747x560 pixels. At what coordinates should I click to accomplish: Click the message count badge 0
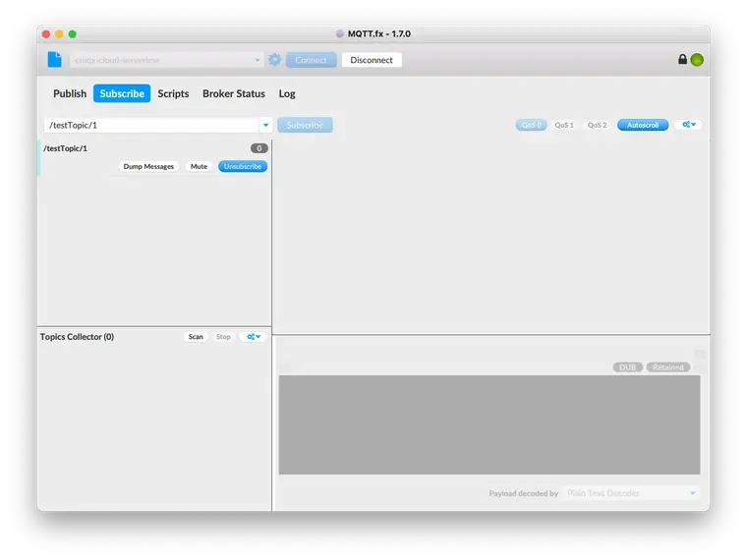tap(259, 148)
